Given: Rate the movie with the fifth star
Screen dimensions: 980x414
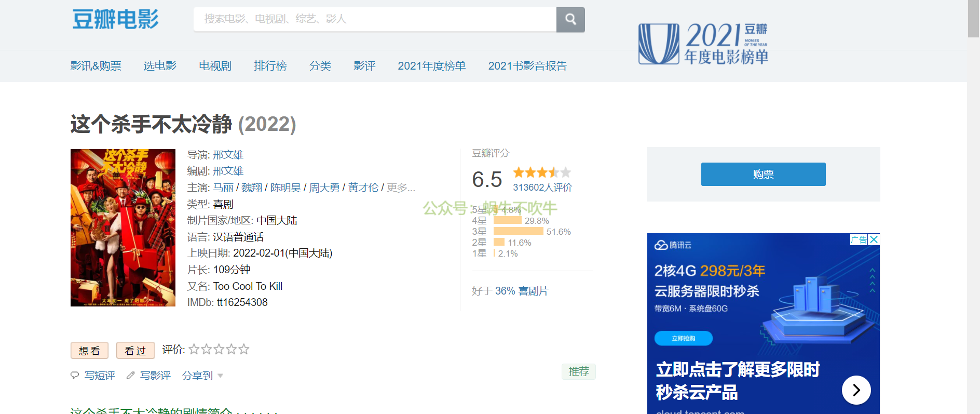Looking at the screenshot, I should pos(244,350).
